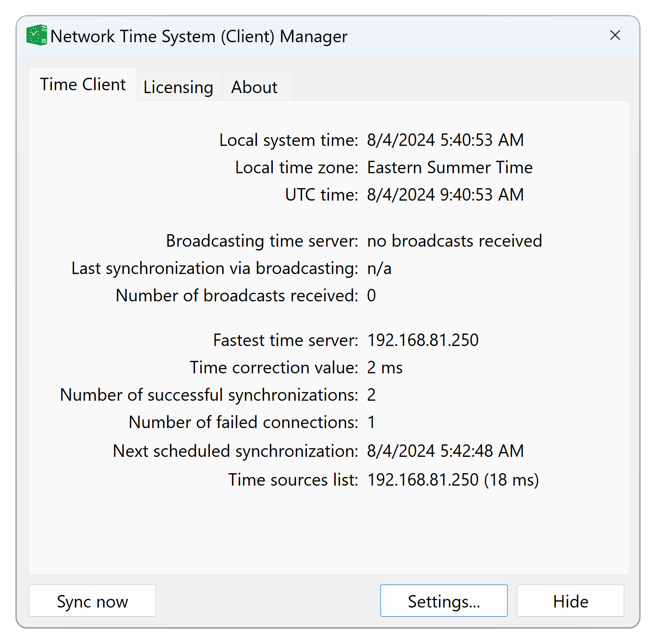Select the Time Client tab
The height and width of the screenshot is (644, 656).
pos(83,84)
